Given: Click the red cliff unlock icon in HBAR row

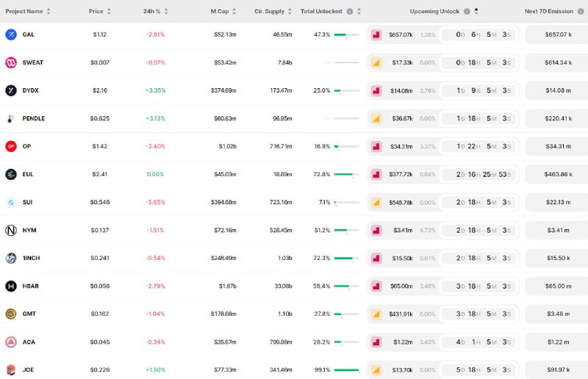Looking at the screenshot, I should (x=376, y=286).
